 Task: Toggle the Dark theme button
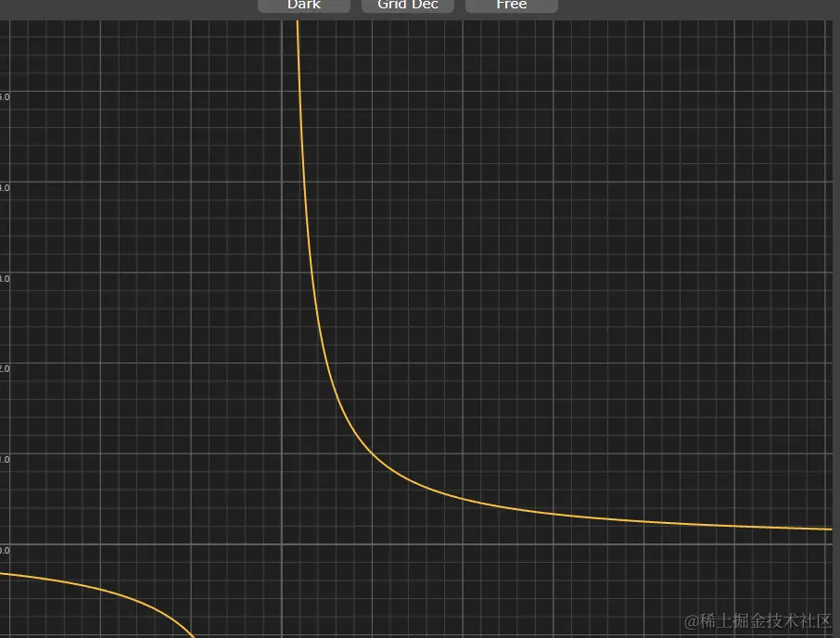pyautogui.click(x=304, y=6)
